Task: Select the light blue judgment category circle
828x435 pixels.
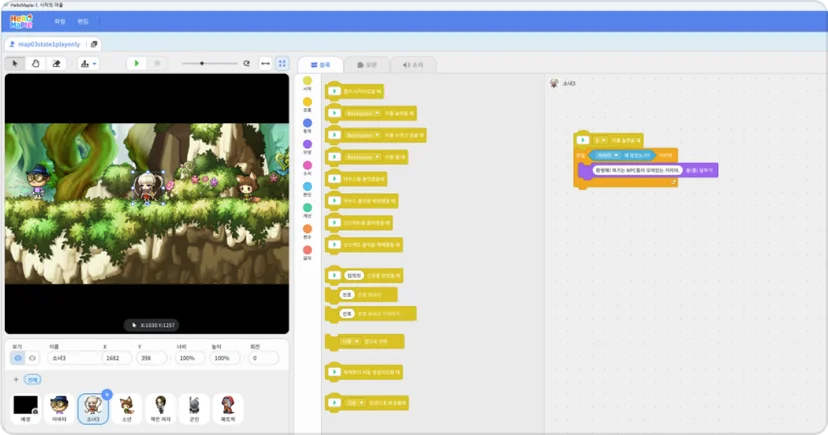Action: coord(307,186)
